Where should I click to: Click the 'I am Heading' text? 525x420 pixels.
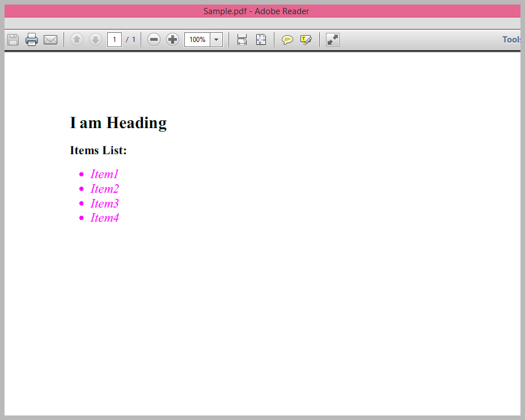[x=118, y=123]
